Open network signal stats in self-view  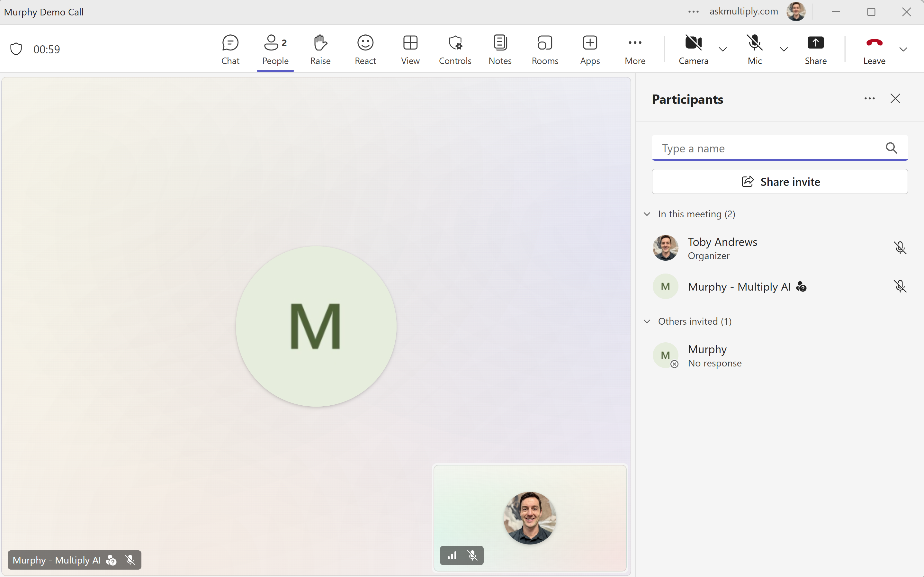452,555
